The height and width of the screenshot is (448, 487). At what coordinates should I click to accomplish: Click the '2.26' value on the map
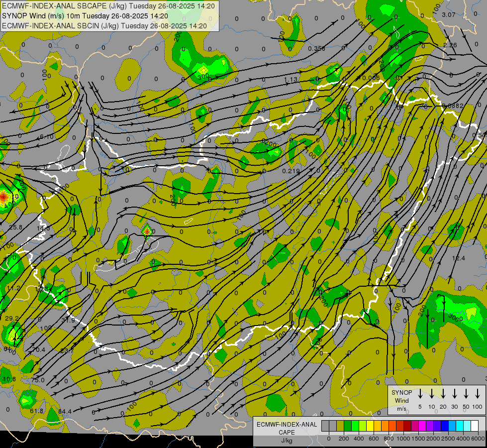(450, 45)
